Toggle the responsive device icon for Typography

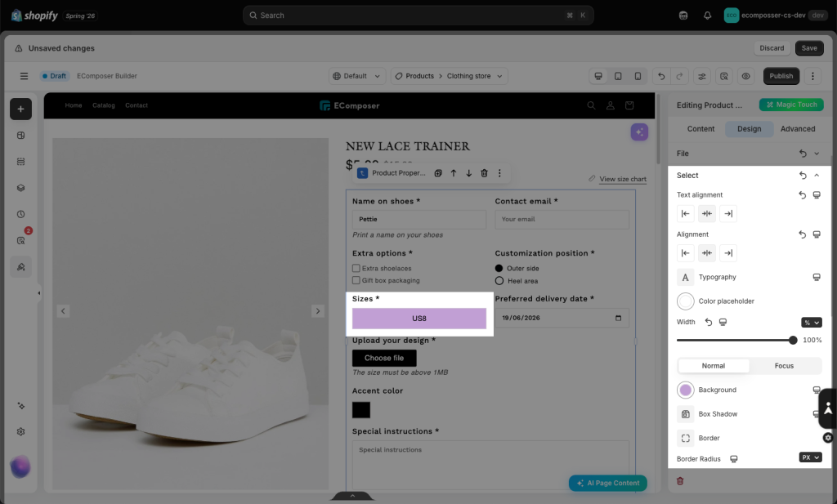(x=817, y=277)
